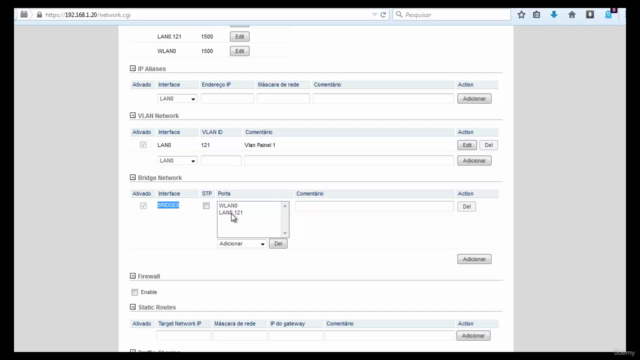
Task: Click the BRIDGE0 Comentário field
Action: (374, 207)
